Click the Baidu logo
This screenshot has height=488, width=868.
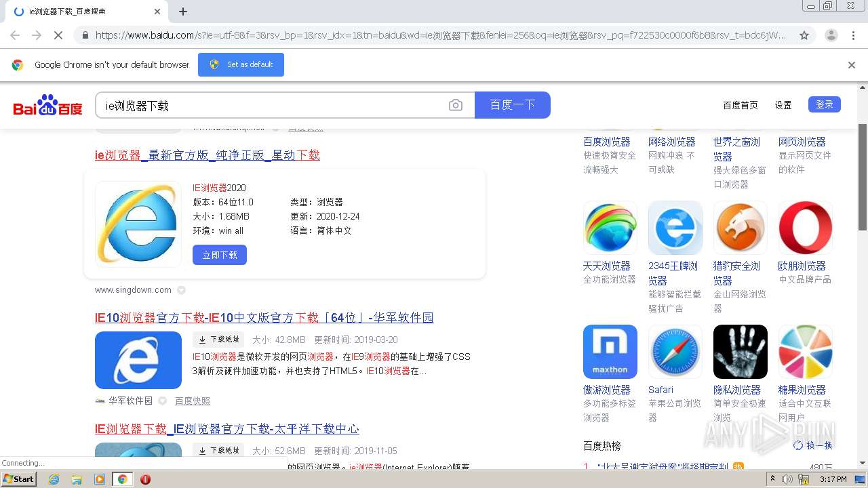tap(48, 106)
